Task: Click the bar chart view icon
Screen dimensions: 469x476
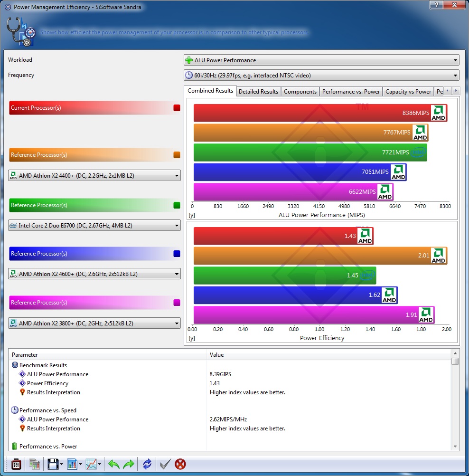Action: tap(72, 464)
